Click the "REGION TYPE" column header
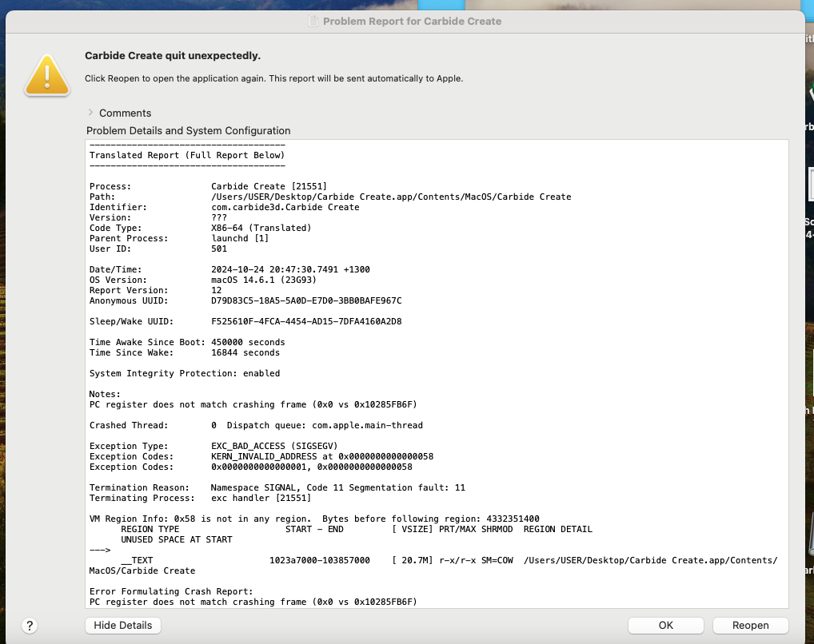814x644 pixels. pos(150,529)
